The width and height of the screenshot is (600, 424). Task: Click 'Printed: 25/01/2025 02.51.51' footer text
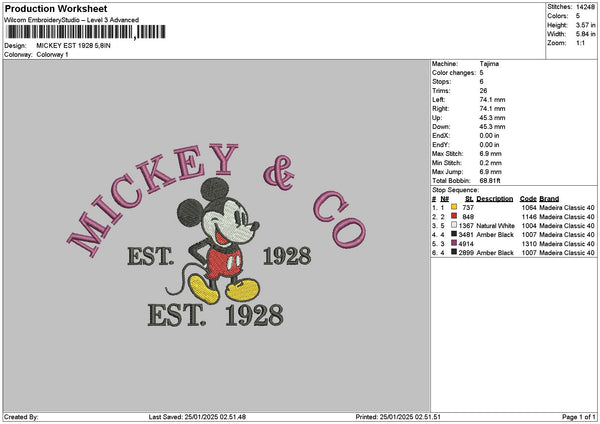pos(398,417)
